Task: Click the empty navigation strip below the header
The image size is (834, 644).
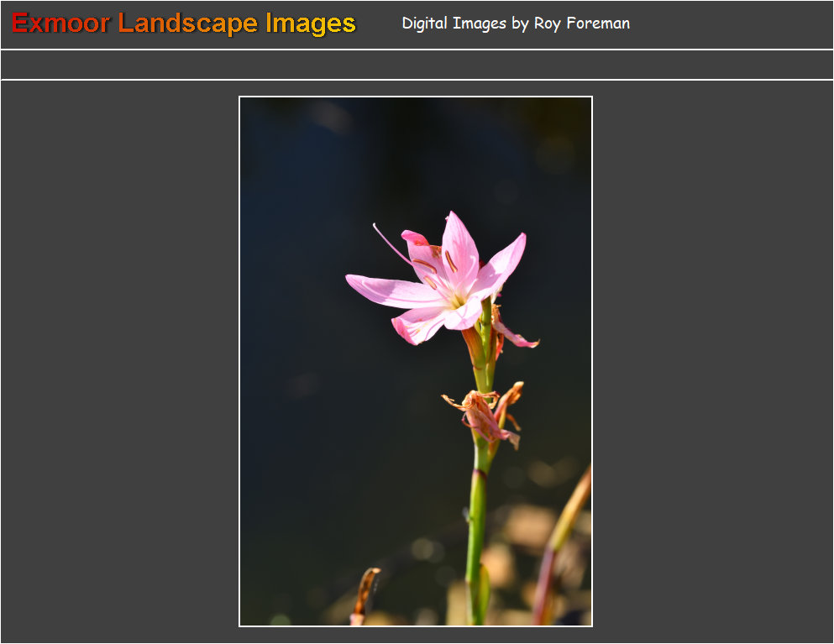Action: 417,65
